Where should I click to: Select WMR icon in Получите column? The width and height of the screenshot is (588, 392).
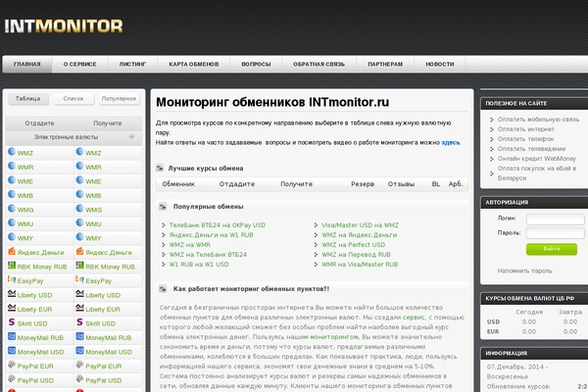[79, 166]
